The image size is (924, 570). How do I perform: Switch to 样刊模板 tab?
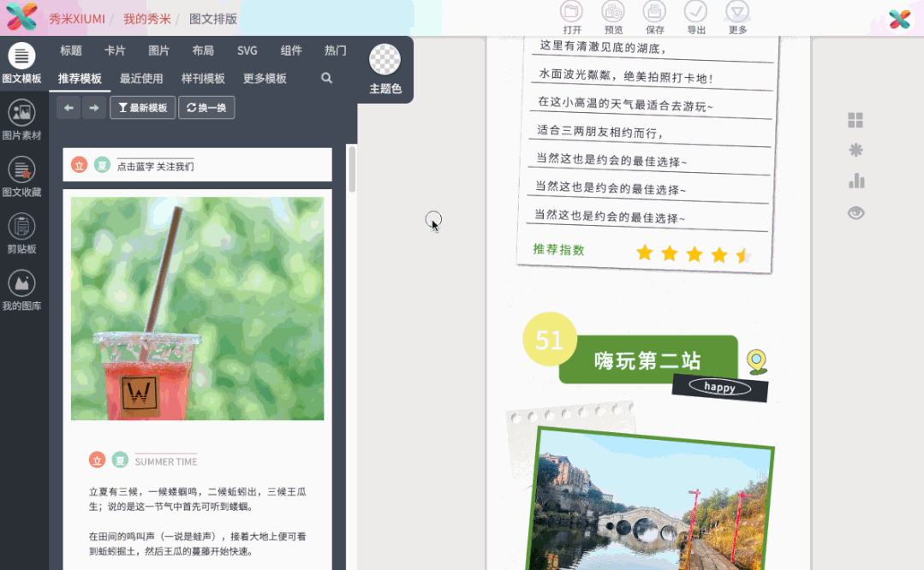203,79
